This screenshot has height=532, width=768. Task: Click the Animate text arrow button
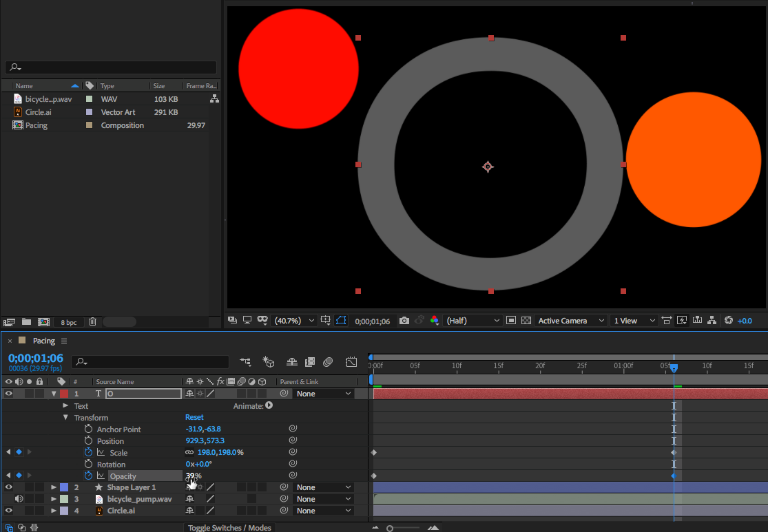[x=269, y=406]
